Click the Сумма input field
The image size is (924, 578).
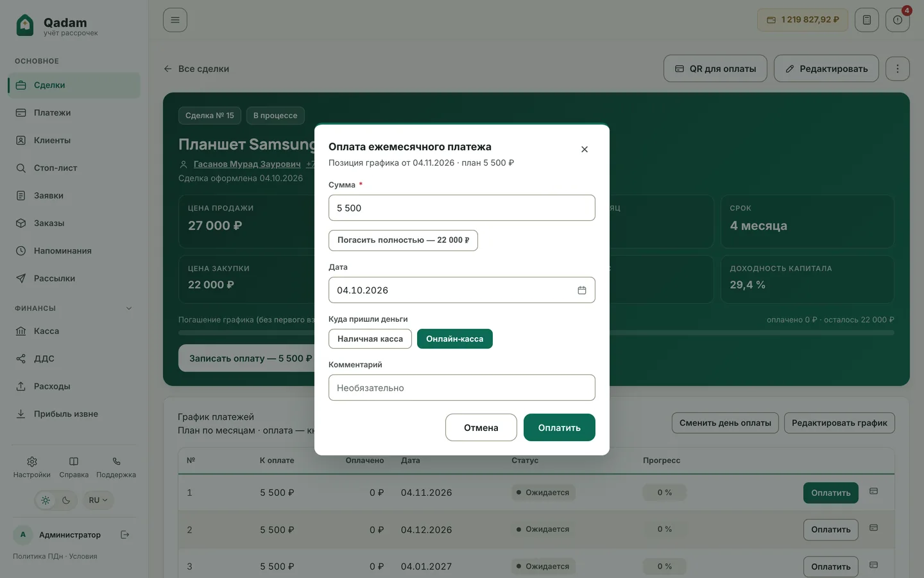pyautogui.click(x=462, y=208)
